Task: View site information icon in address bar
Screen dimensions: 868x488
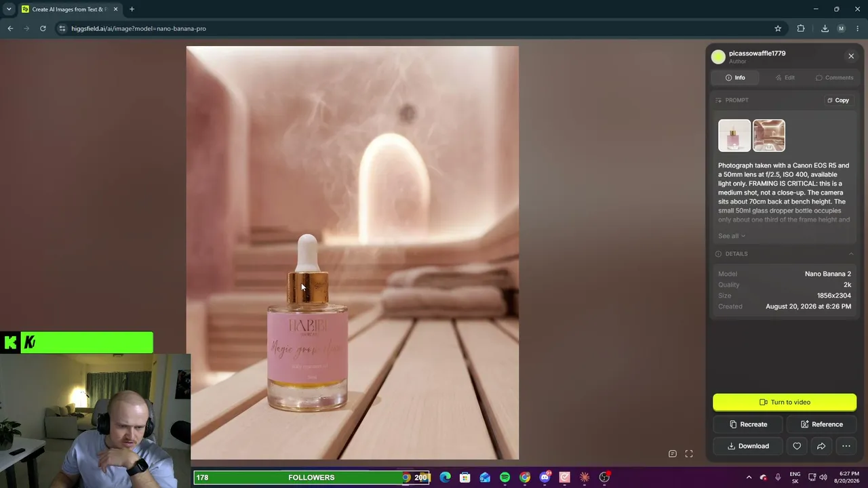Action: tap(62, 28)
